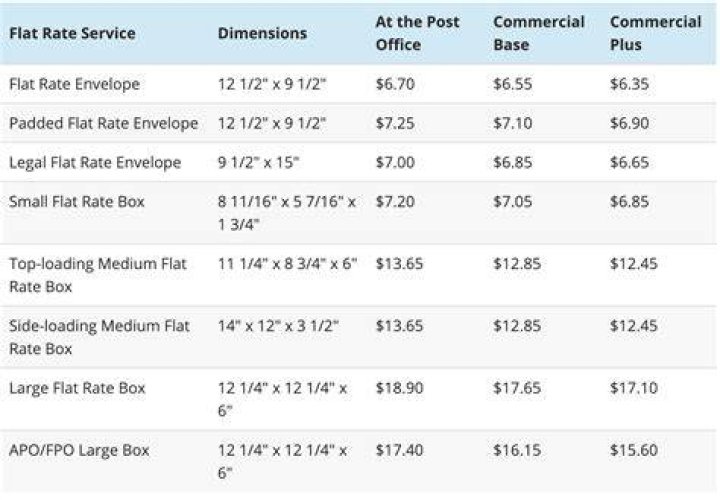Click the At the Post Office header
The width and height of the screenshot is (720, 500).
pyautogui.click(x=417, y=33)
